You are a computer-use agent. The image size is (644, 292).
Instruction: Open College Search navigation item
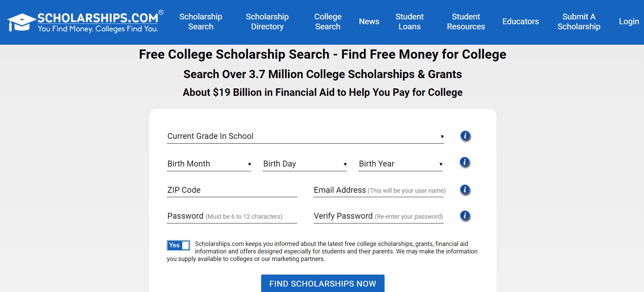(x=328, y=21)
